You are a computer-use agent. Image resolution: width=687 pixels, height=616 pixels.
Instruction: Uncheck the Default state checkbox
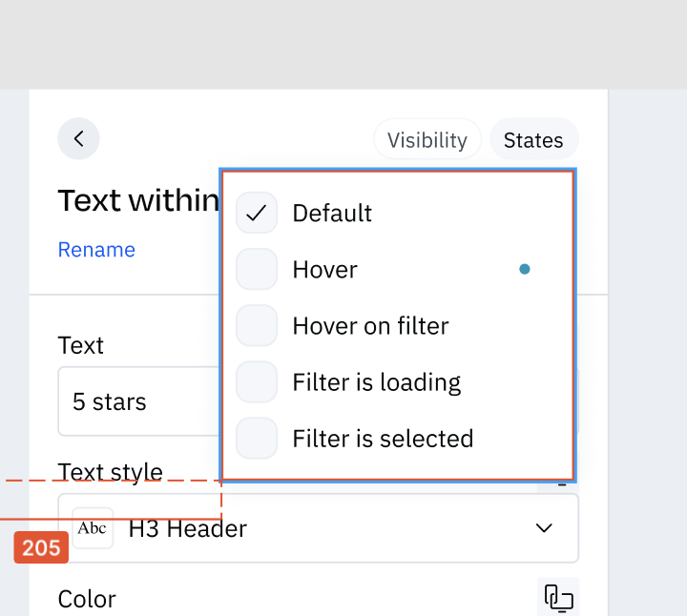pos(257,213)
